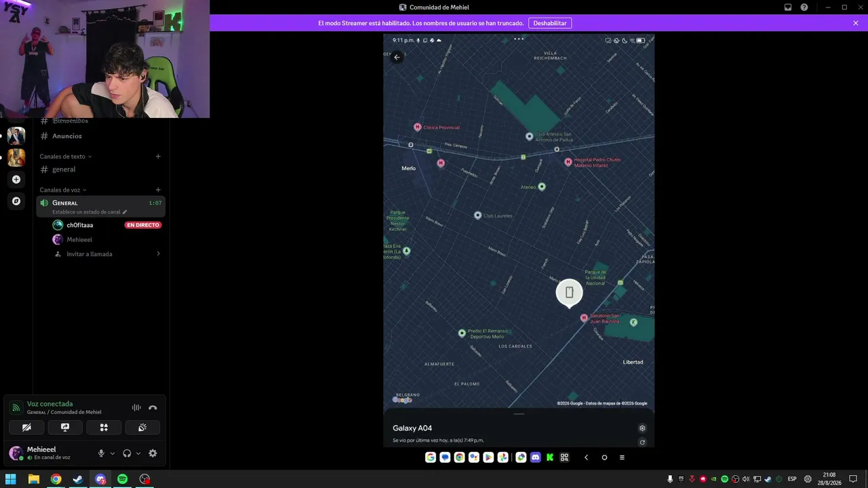The height and width of the screenshot is (488, 868).
Task: Open Google Assistant in phone dock
Action: [474, 457]
